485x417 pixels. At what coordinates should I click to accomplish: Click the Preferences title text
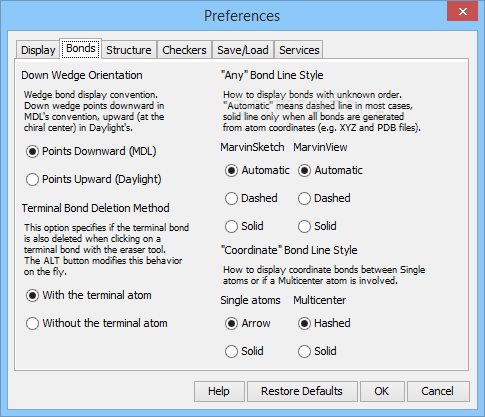[x=242, y=16]
